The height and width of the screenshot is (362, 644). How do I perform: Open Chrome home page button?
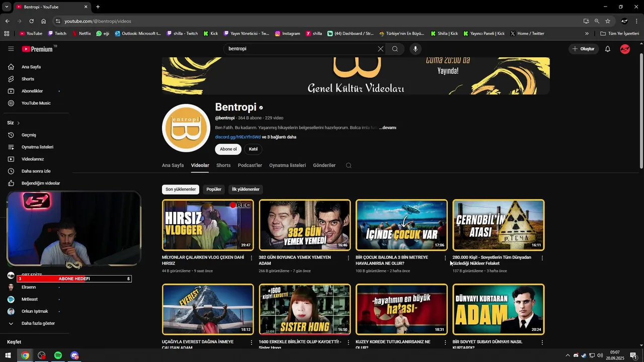click(x=44, y=21)
